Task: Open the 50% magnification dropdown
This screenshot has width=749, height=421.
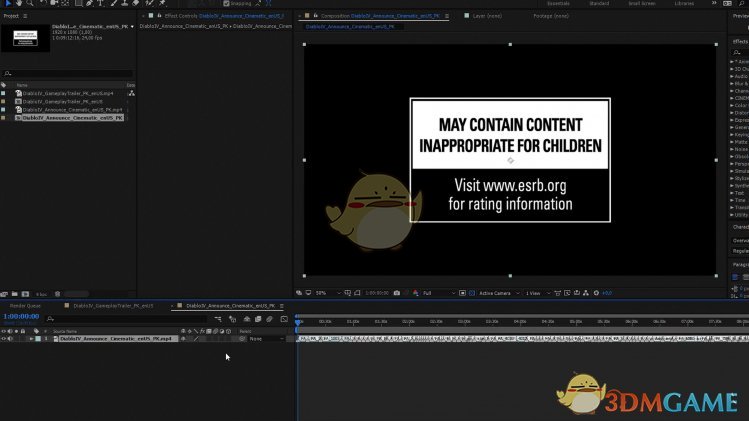Action: point(328,293)
